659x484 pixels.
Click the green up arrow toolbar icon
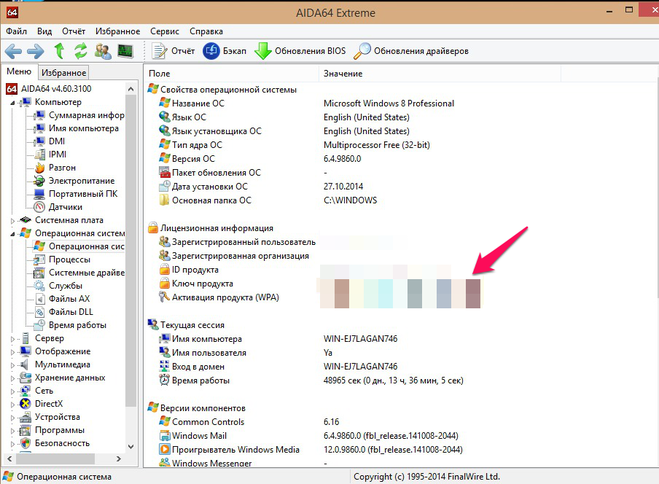click(x=59, y=51)
